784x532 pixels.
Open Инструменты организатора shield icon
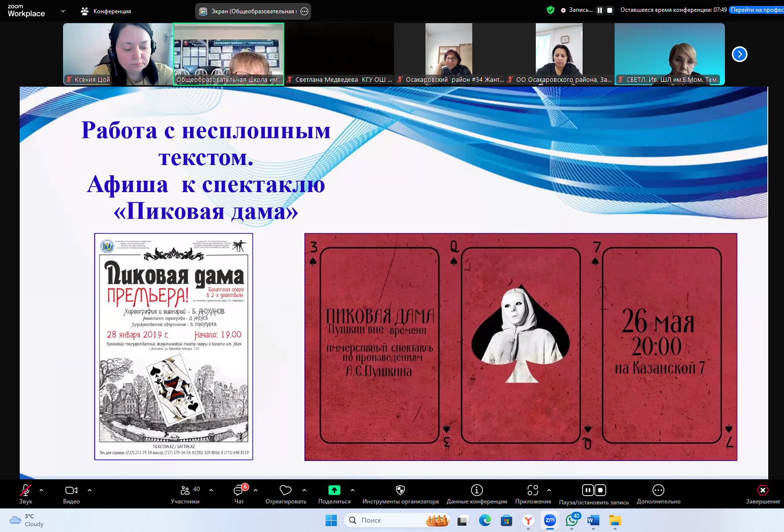click(x=400, y=491)
